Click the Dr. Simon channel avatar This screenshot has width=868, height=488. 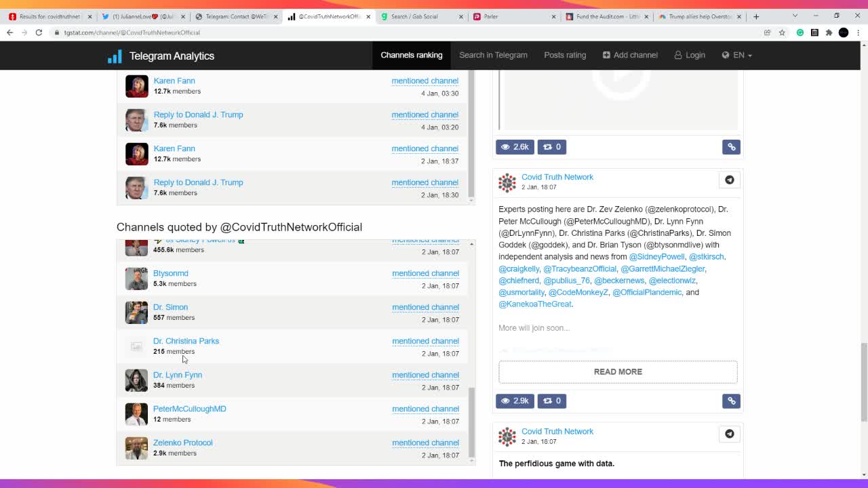[136, 312]
